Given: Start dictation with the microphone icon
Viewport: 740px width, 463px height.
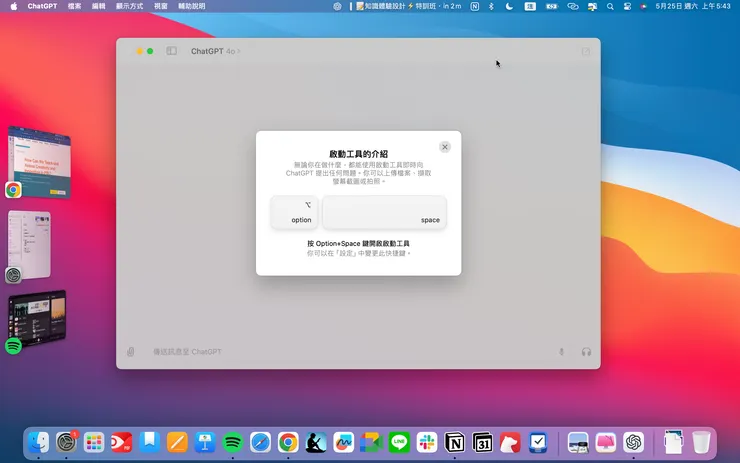Looking at the screenshot, I should 561,352.
